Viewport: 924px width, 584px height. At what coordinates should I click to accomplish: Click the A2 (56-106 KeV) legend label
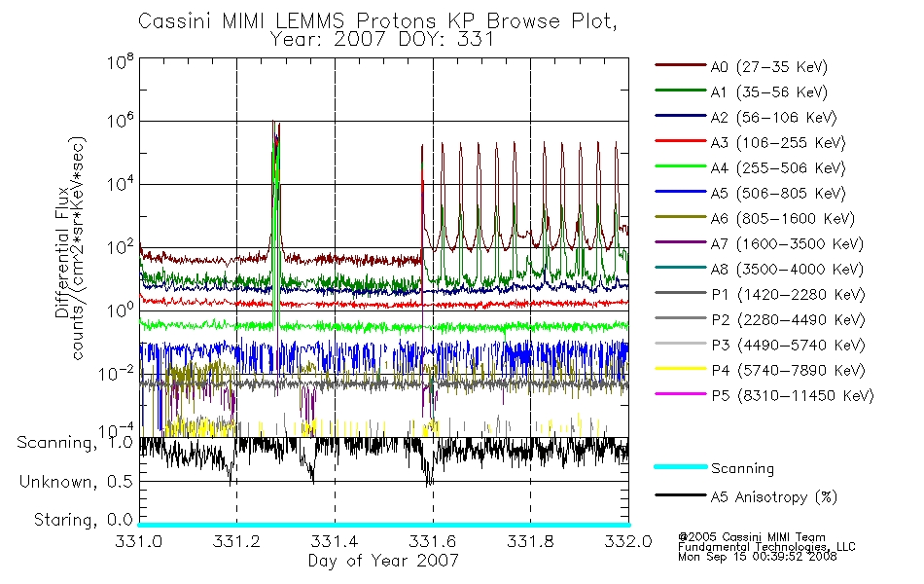(x=773, y=118)
